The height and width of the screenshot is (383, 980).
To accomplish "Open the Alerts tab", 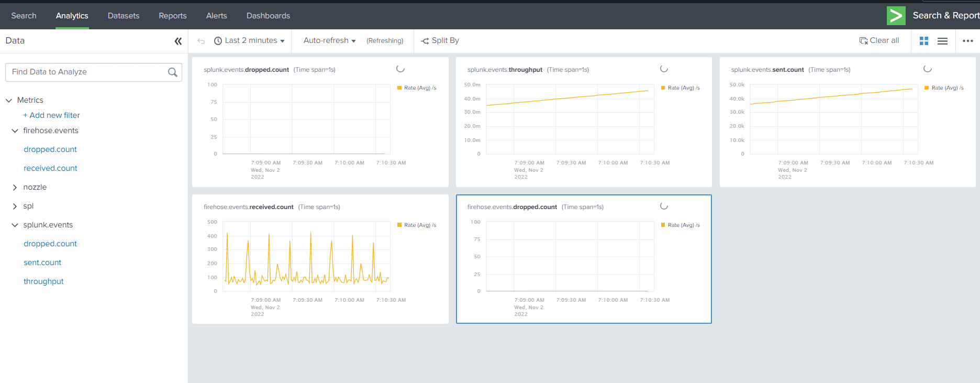I will tap(217, 16).
